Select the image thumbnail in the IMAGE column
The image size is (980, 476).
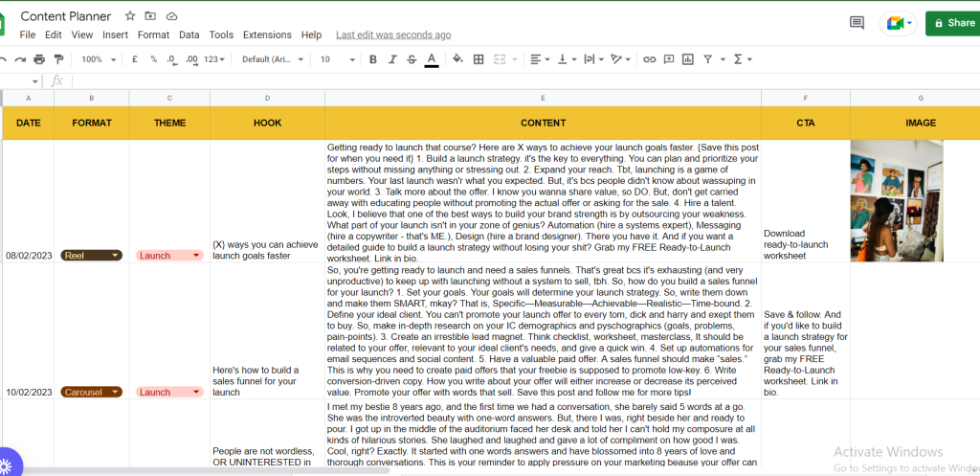tap(897, 201)
